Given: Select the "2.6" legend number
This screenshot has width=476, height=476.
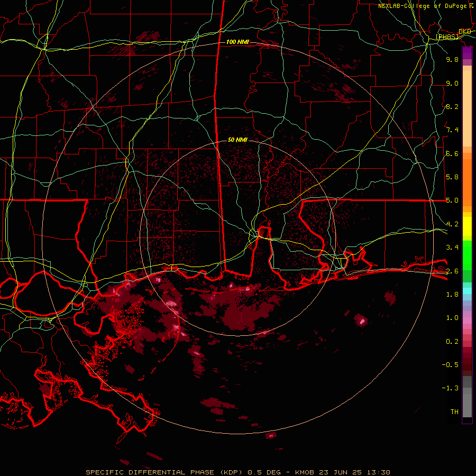Looking at the screenshot, I should pos(452,271).
